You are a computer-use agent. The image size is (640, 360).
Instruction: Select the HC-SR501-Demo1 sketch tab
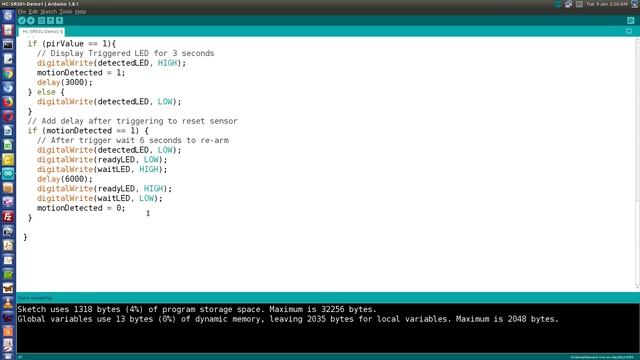[x=42, y=31]
